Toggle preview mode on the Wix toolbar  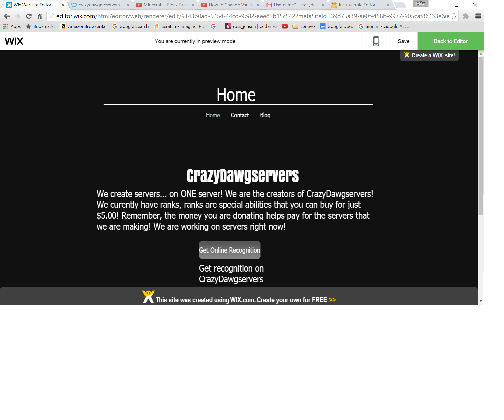click(450, 41)
